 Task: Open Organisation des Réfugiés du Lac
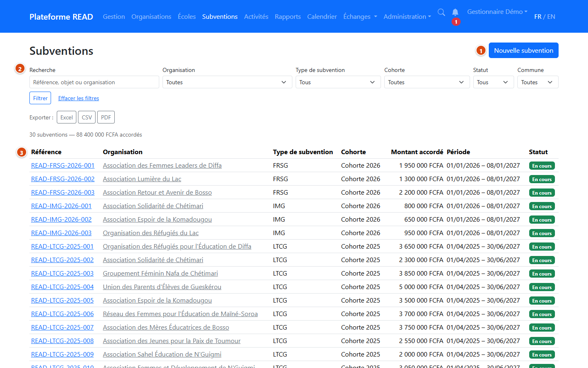[151, 233]
